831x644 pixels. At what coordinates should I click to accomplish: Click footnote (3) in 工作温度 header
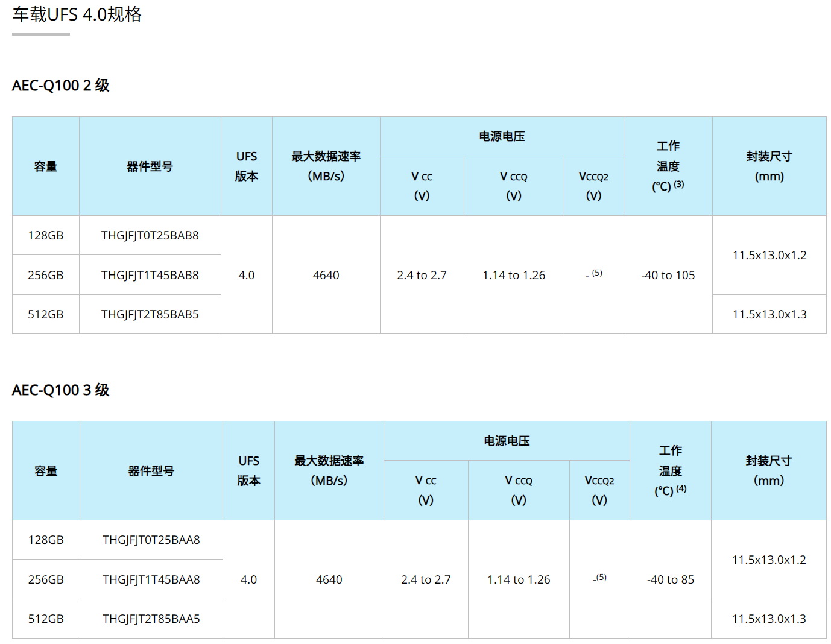tap(679, 185)
